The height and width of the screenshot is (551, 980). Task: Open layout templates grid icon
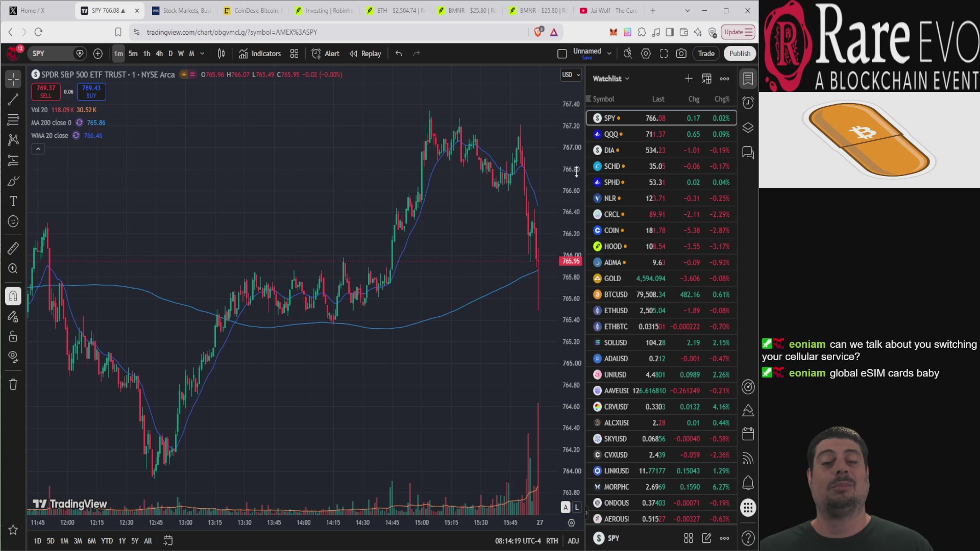(x=294, y=54)
